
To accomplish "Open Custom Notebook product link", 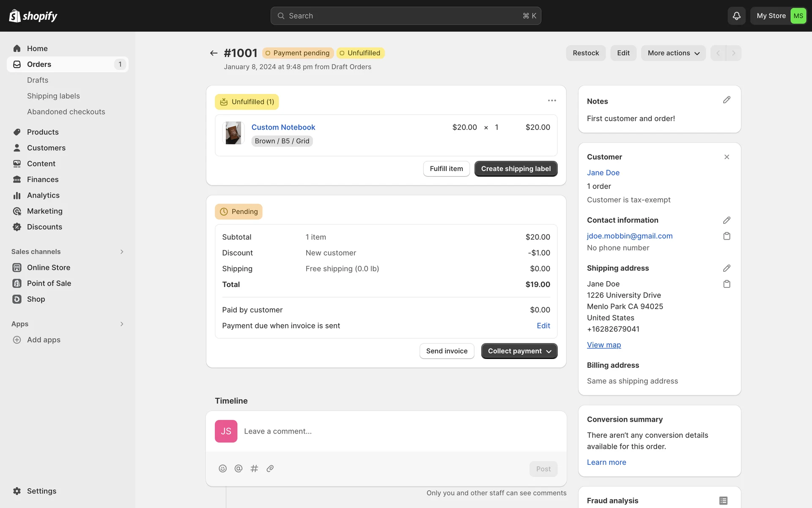I will pyautogui.click(x=283, y=127).
